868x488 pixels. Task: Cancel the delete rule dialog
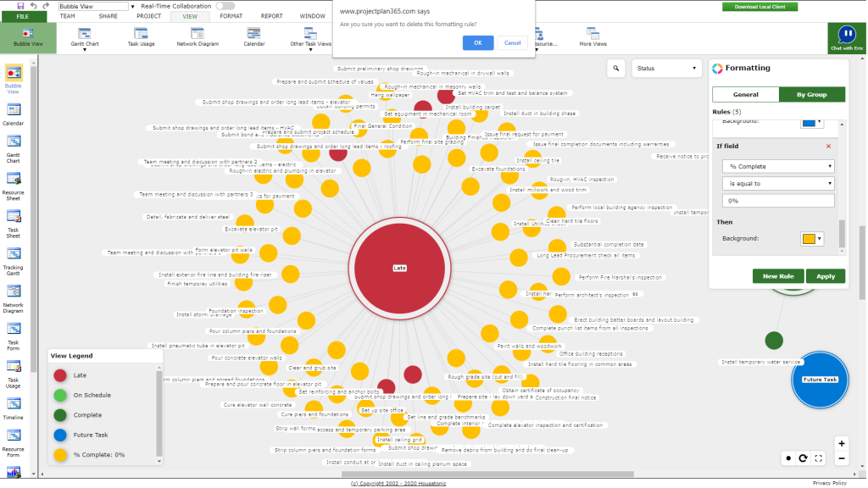click(x=513, y=42)
